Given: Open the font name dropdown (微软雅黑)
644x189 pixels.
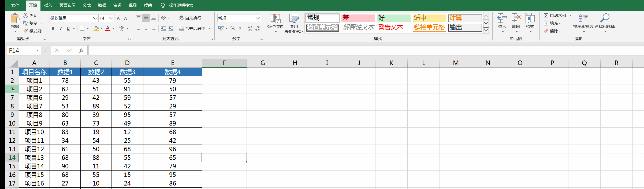Looking at the screenshot, I should pyautogui.click(x=95, y=18).
